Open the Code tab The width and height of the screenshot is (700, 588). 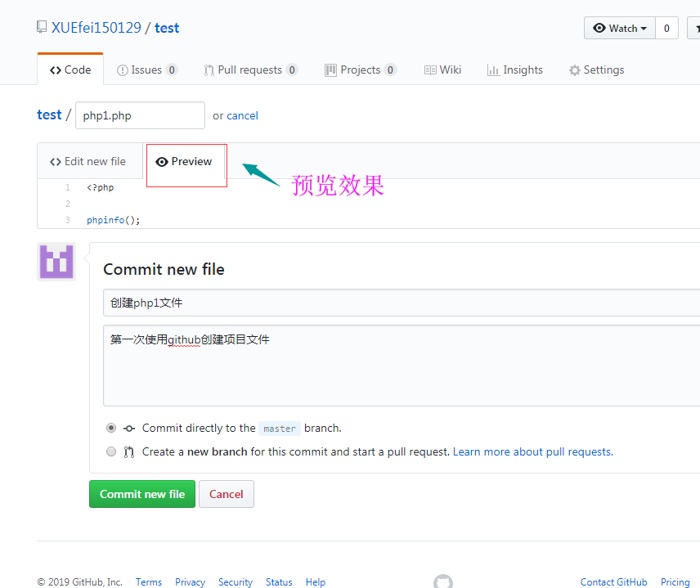[70, 70]
